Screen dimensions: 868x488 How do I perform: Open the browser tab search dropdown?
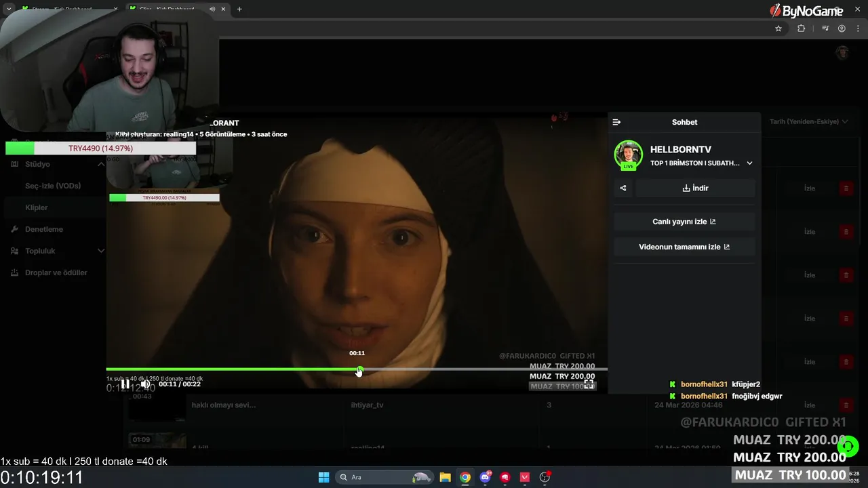(x=8, y=9)
